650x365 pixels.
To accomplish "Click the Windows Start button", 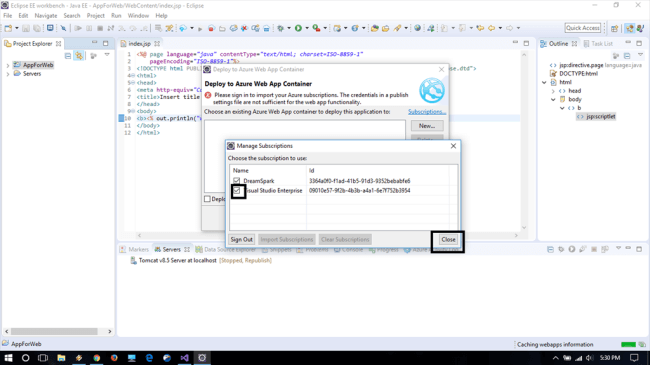I will point(8,358).
